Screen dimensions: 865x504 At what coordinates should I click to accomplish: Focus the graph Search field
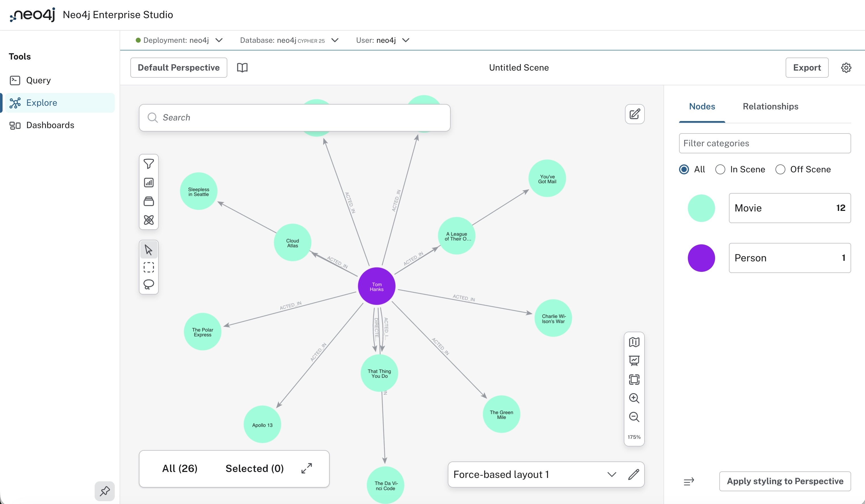point(294,117)
